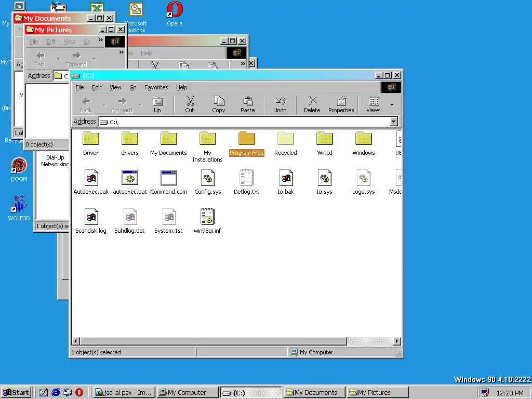Open the Forward history dropdown arrow in C: window
Screen dimensions: 532x399
click(140, 105)
